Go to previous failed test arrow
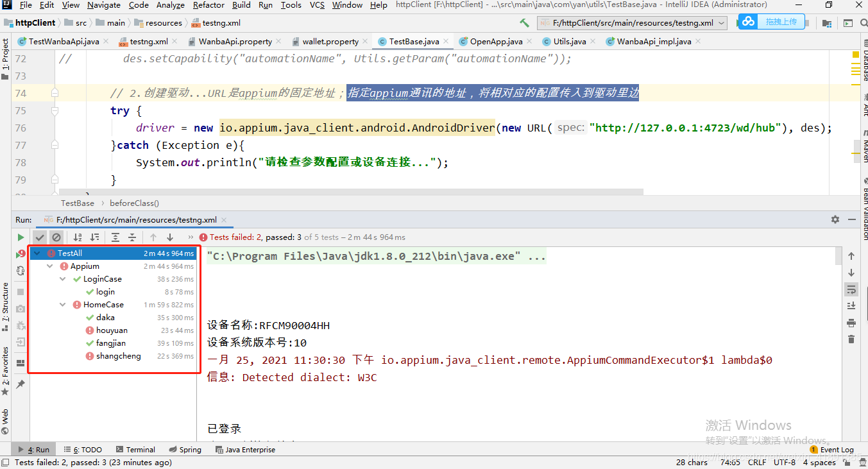Image resolution: width=868 pixels, height=469 pixels. click(153, 237)
